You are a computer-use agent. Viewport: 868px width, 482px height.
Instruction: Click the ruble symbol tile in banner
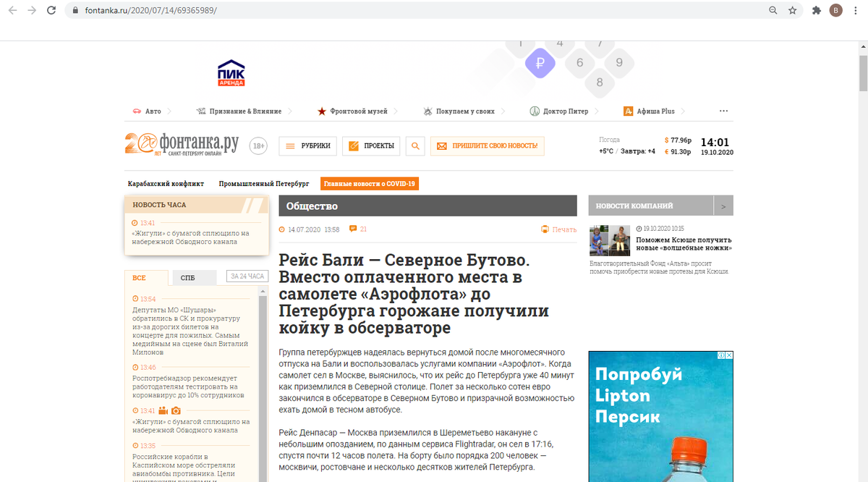540,64
